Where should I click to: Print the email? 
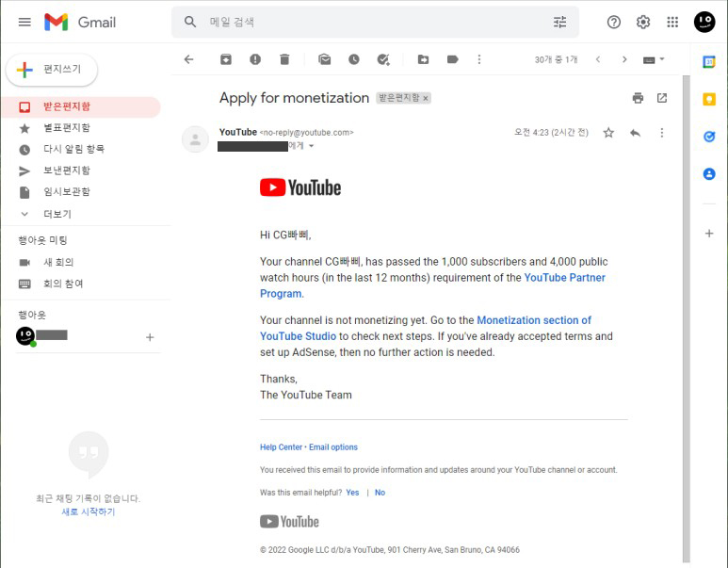[x=638, y=98]
